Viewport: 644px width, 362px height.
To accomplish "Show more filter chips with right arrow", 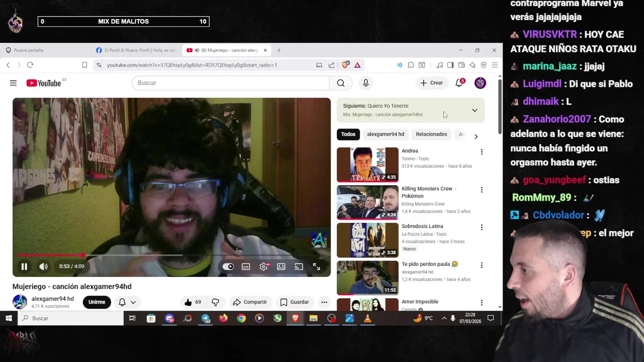I will (x=476, y=136).
